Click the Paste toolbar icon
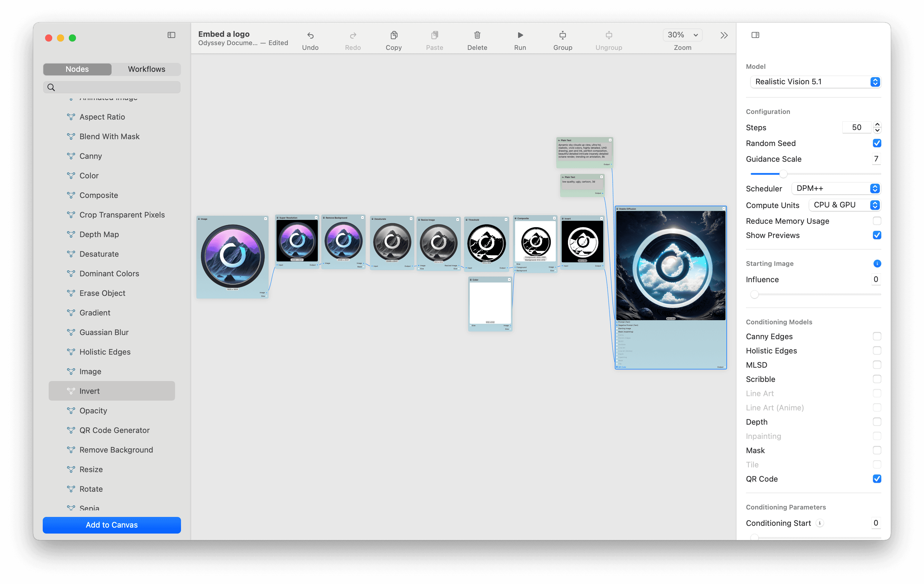The height and width of the screenshot is (584, 924). point(434,35)
